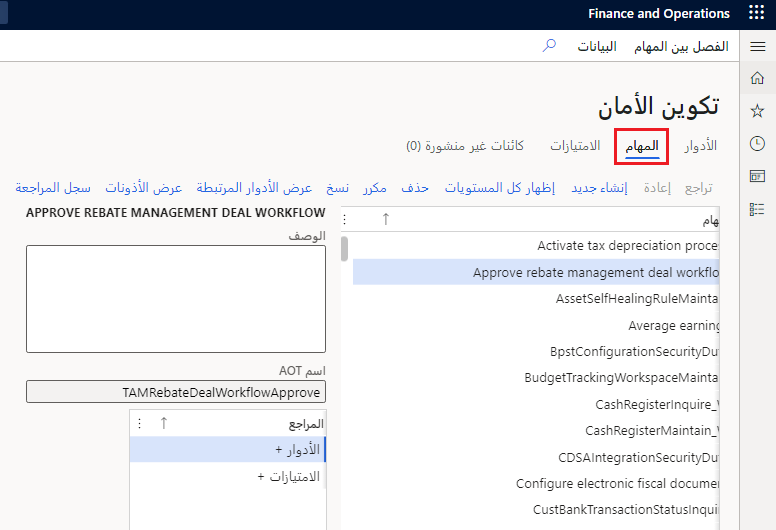Click the نسخ copy button
Image resolution: width=776 pixels, height=530 pixels.
point(338,188)
